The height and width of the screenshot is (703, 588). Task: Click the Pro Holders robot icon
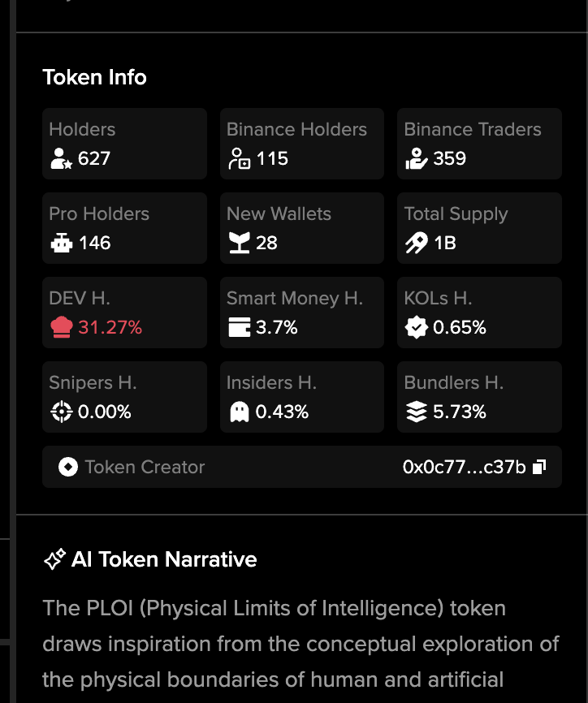61,244
